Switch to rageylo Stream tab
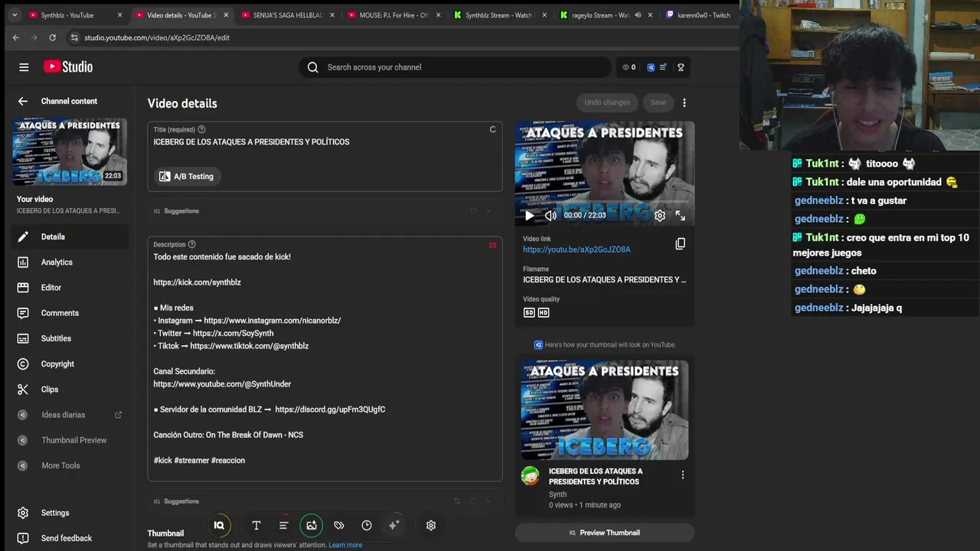 click(x=605, y=15)
